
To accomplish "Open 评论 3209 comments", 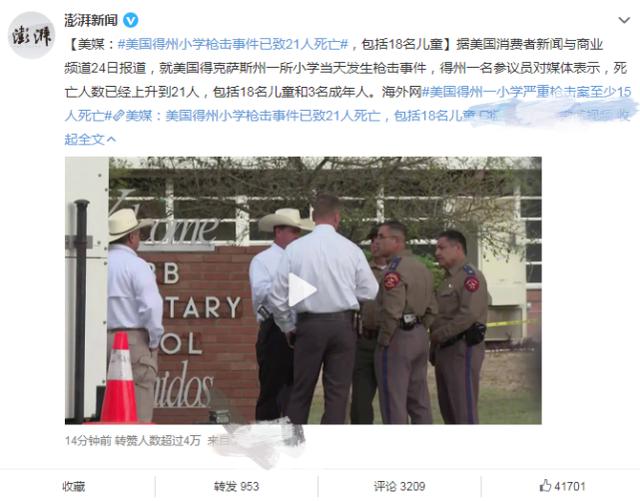I will (399, 486).
